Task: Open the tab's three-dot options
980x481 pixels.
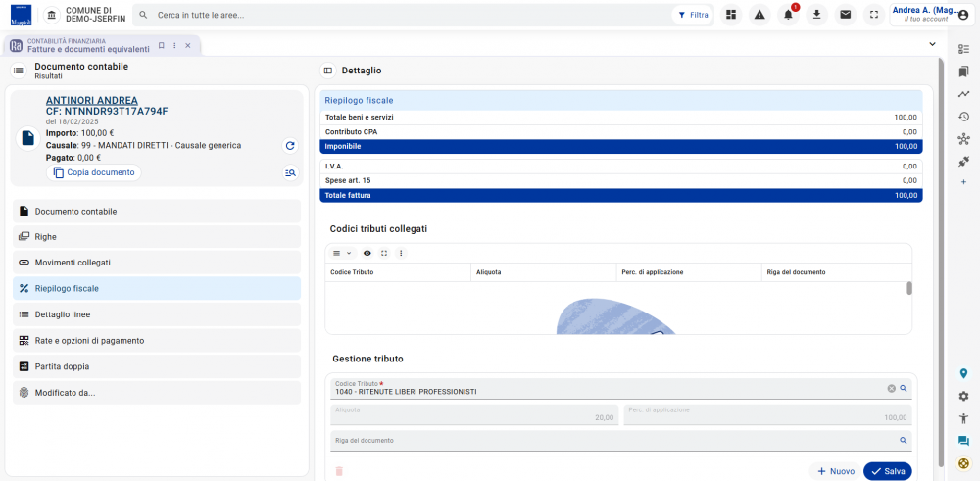Action: click(174, 46)
